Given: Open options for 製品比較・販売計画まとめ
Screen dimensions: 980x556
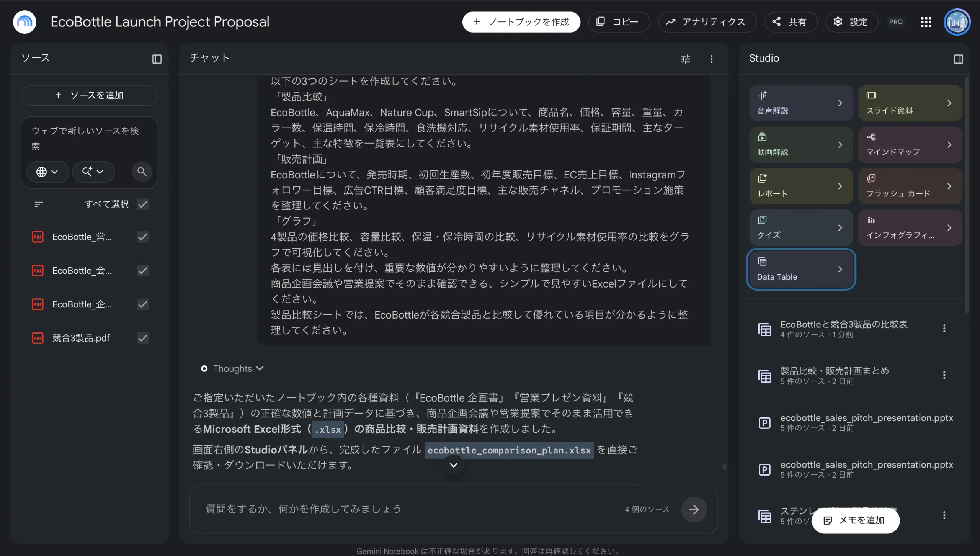Looking at the screenshot, I should 944,375.
